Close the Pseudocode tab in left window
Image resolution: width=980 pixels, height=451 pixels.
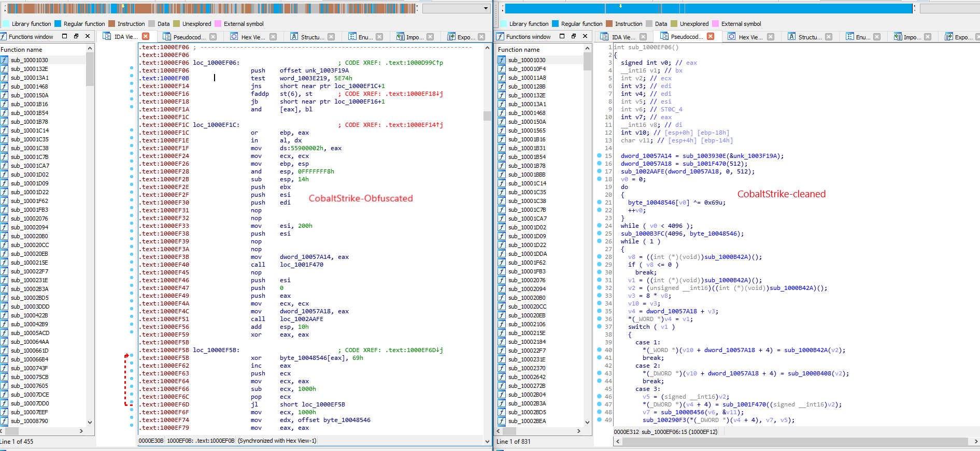point(213,37)
